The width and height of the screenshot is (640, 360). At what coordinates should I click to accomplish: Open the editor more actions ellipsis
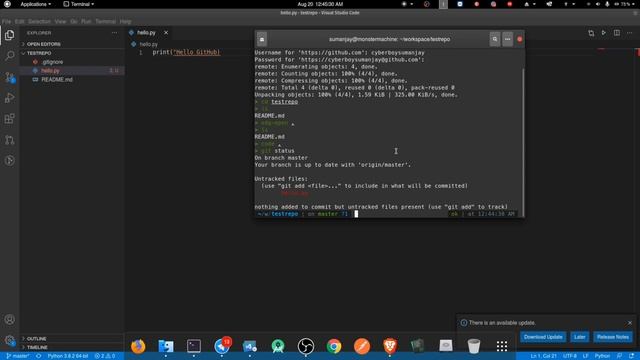(x=630, y=33)
